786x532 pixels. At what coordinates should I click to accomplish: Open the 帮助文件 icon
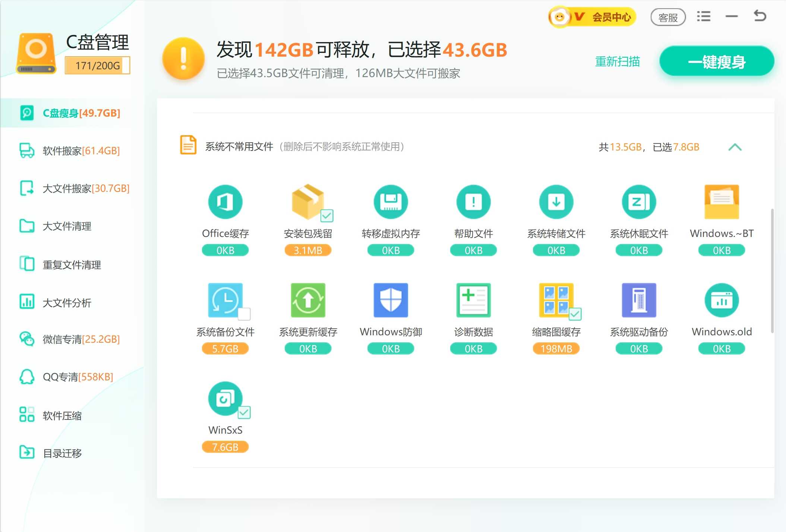pos(473,202)
